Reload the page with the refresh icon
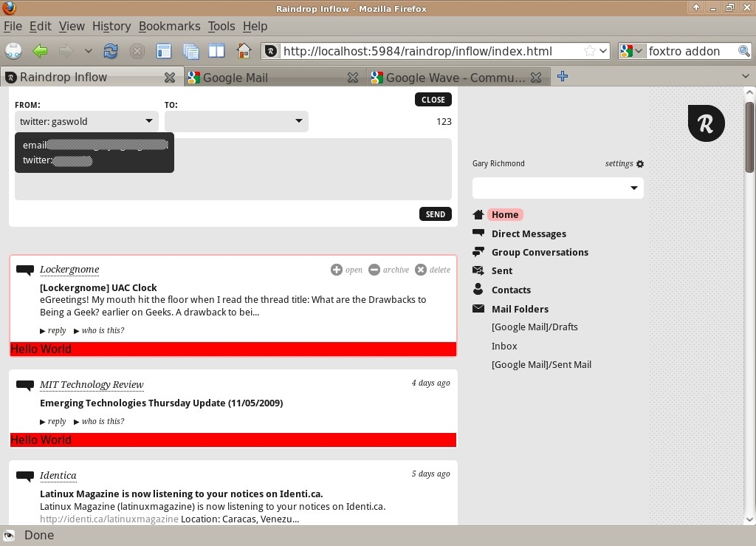756x546 pixels. 111,51
